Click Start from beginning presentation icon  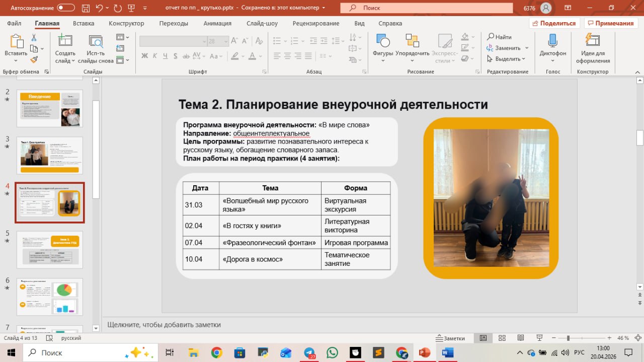point(131,8)
